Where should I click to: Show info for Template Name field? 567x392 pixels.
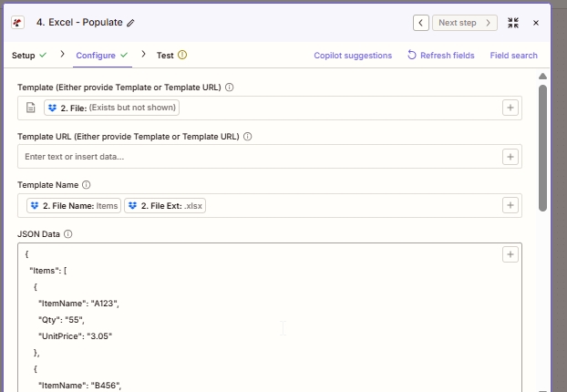(x=86, y=185)
